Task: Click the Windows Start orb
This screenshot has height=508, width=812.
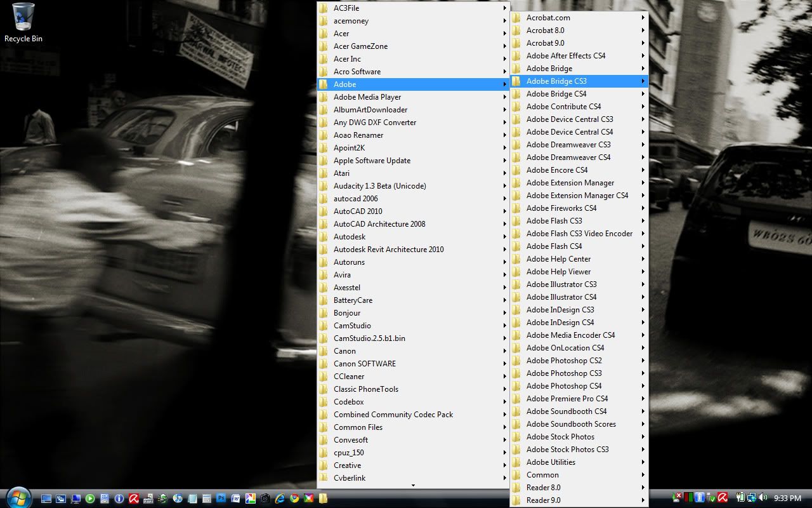Action: [x=18, y=498]
